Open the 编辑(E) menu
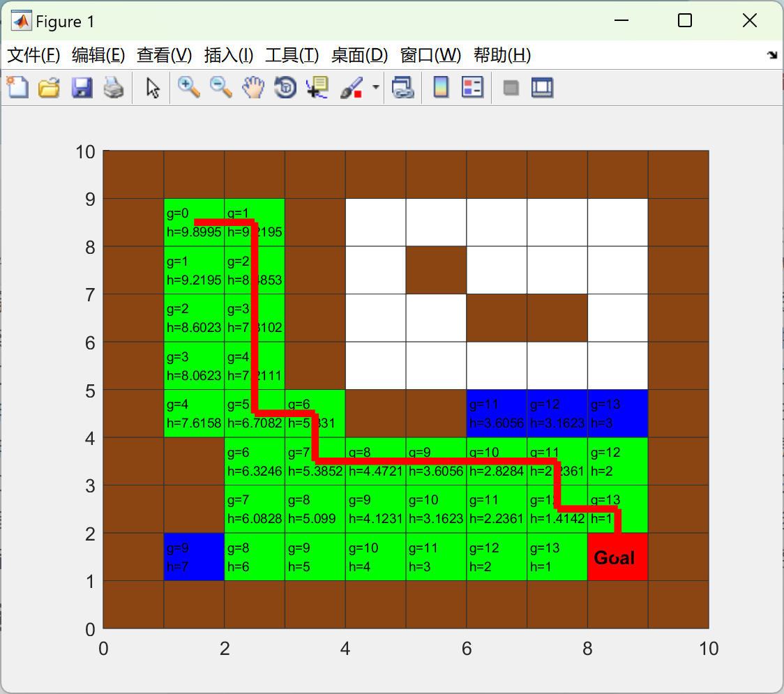 coord(98,55)
